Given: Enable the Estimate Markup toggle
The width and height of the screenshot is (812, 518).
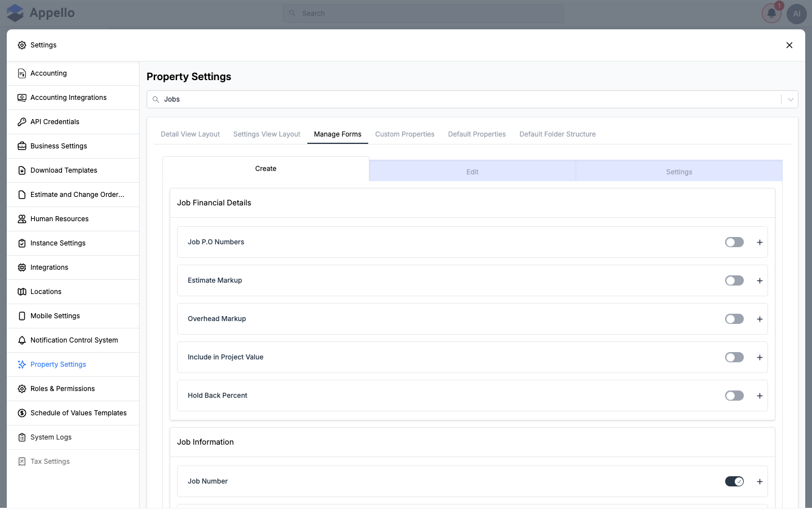Looking at the screenshot, I should pyautogui.click(x=734, y=280).
